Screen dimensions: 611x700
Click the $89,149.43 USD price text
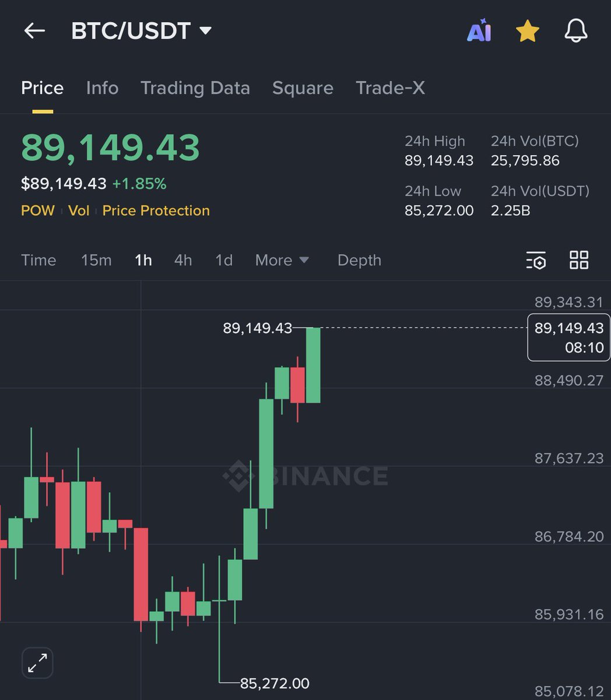(x=64, y=184)
